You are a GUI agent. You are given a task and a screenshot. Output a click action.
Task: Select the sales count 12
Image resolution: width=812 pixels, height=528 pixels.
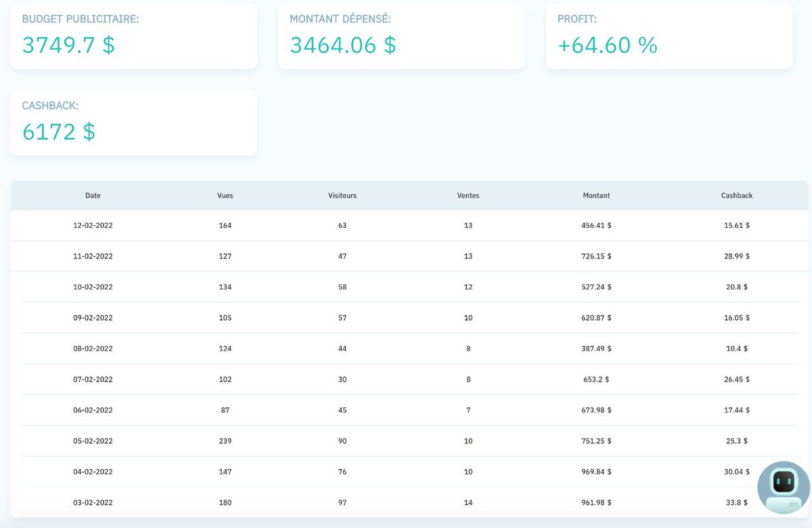[x=468, y=287]
